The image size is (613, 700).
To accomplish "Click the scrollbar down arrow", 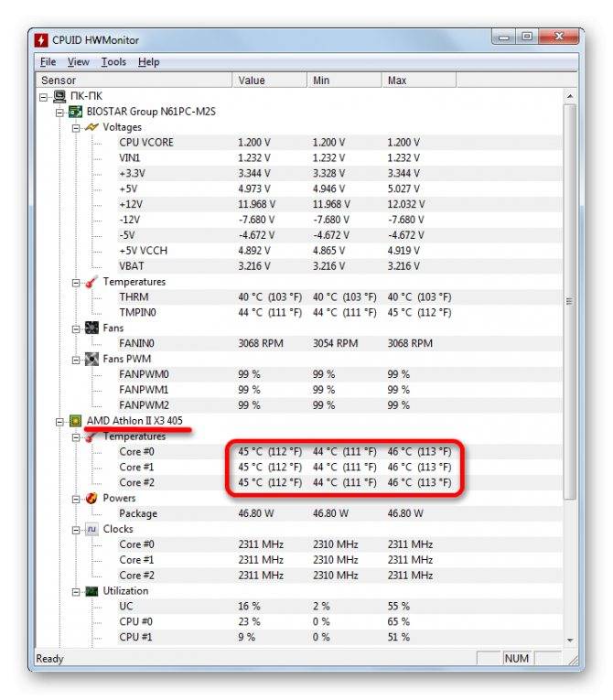I will pos(570,641).
